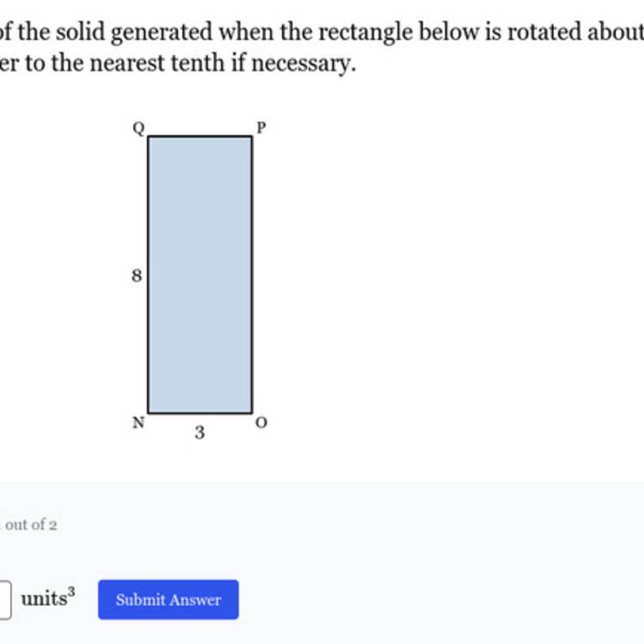This screenshot has height=644, width=644.
Task: Click the Submit Answer button
Action: point(168,599)
